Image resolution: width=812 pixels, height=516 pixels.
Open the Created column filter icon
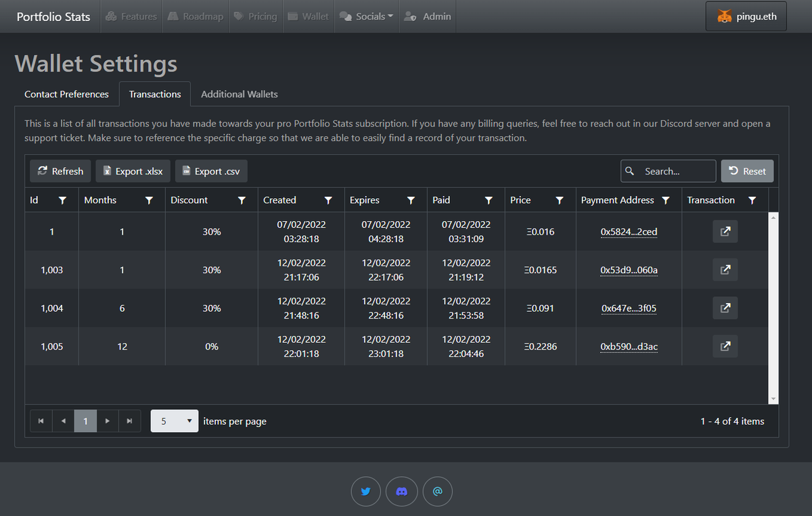[328, 200]
